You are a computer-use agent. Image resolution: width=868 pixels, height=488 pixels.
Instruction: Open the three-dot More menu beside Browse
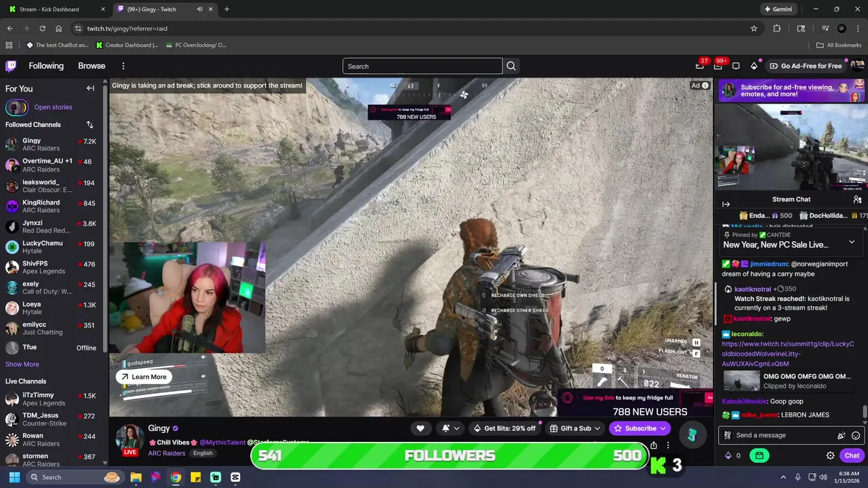[x=123, y=66]
